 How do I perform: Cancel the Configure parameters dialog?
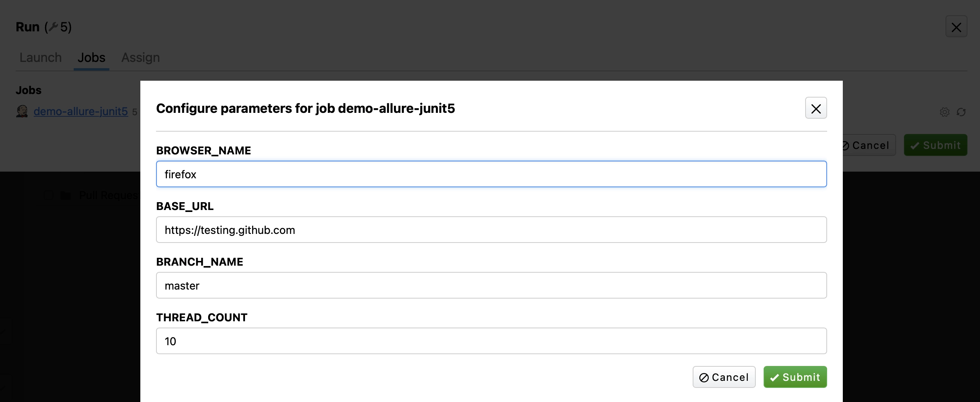(x=724, y=377)
